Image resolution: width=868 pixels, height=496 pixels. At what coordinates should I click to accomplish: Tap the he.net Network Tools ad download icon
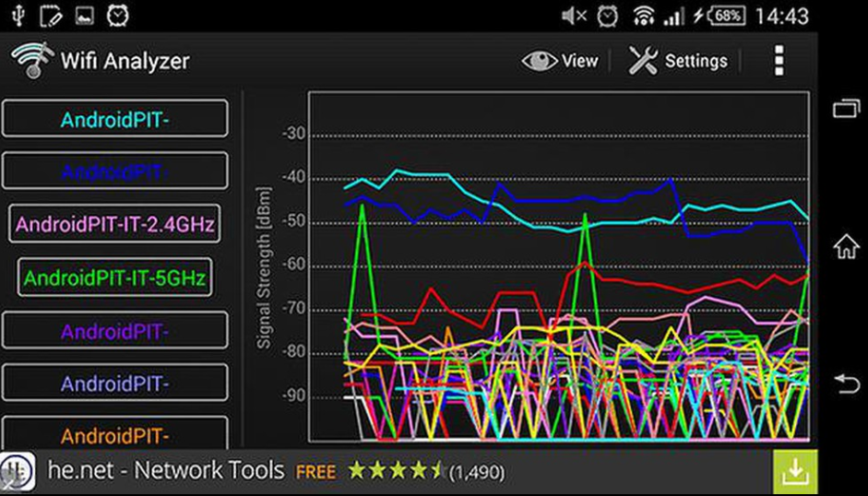coord(795,472)
